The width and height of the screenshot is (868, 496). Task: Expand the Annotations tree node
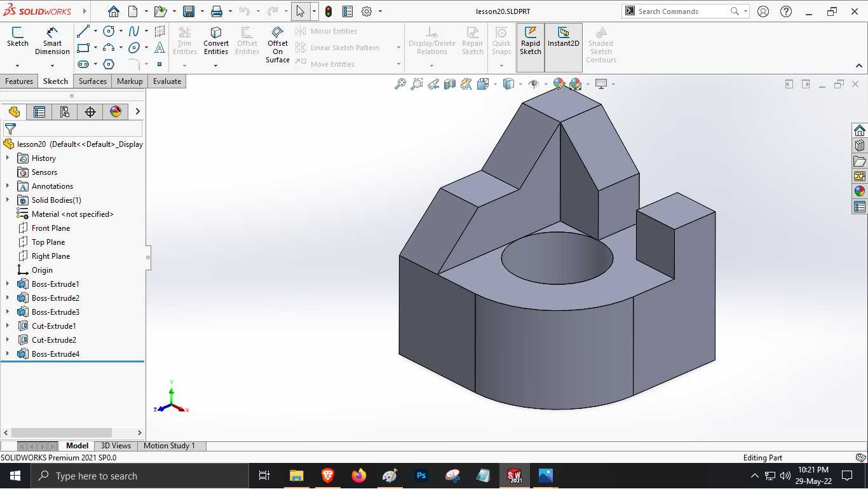click(8, 186)
